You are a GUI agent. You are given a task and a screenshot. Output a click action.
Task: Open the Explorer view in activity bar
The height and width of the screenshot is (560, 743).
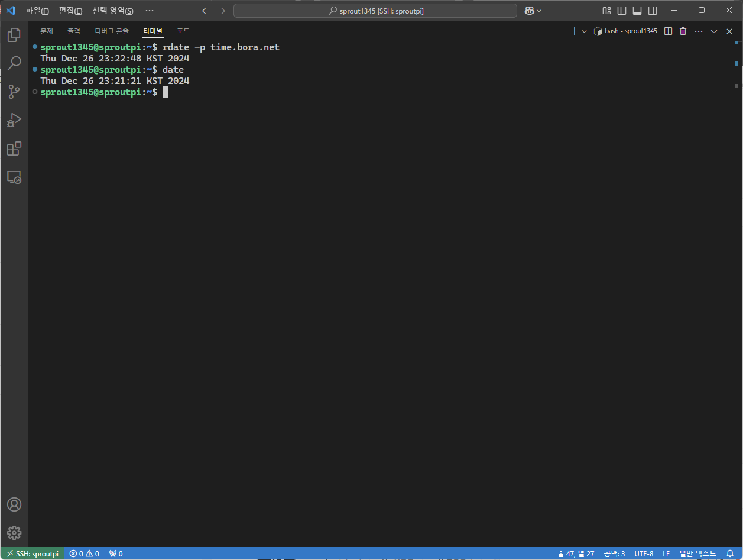click(14, 35)
